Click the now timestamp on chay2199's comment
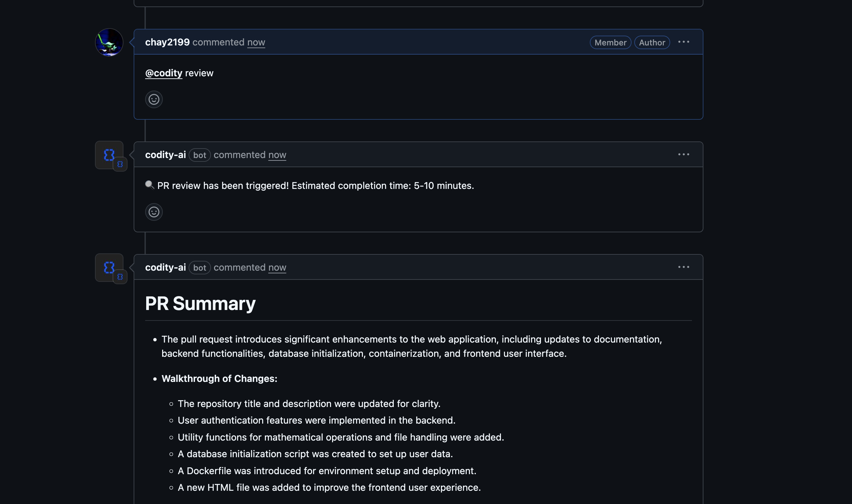Image resolution: width=852 pixels, height=504 pixels. 256,42
